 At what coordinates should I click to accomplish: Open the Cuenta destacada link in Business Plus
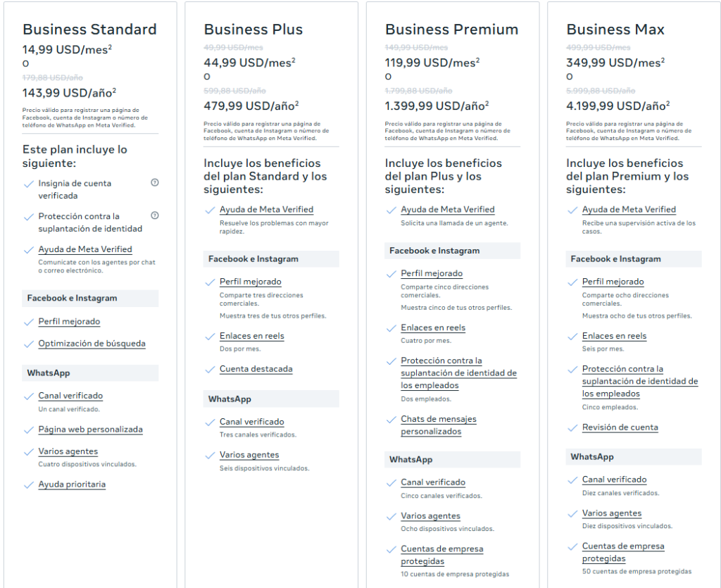point(256,369)
